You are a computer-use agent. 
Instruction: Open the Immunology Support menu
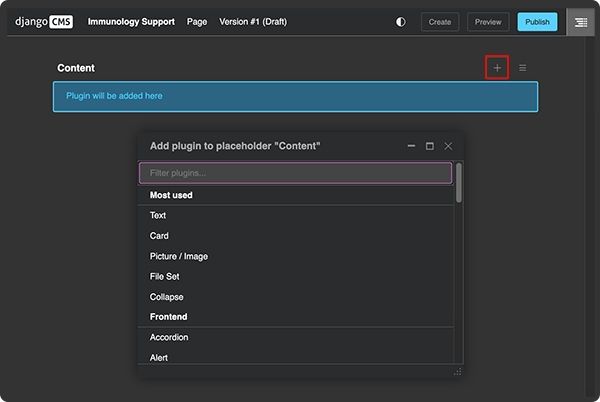(131, 21)
